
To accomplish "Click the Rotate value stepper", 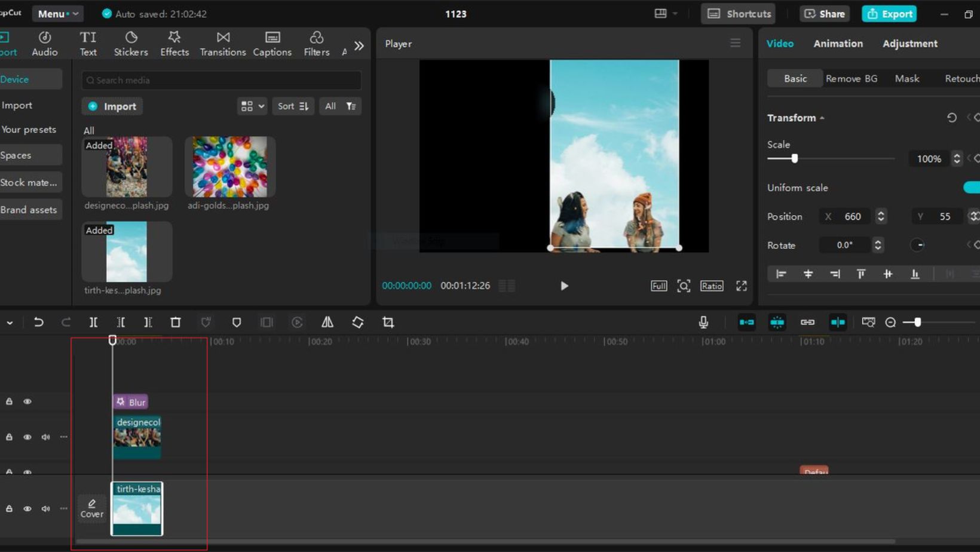I will 878,245.
